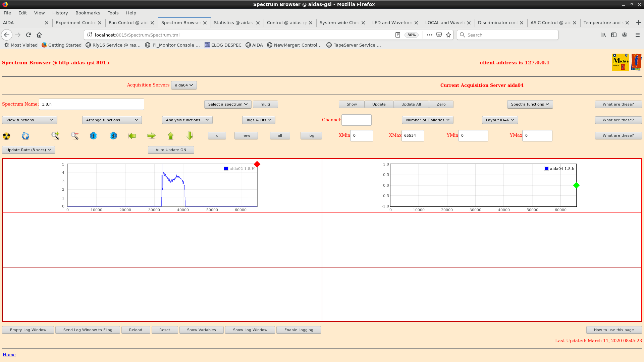Click the green up-arrow icon

[x=171, y=136]
